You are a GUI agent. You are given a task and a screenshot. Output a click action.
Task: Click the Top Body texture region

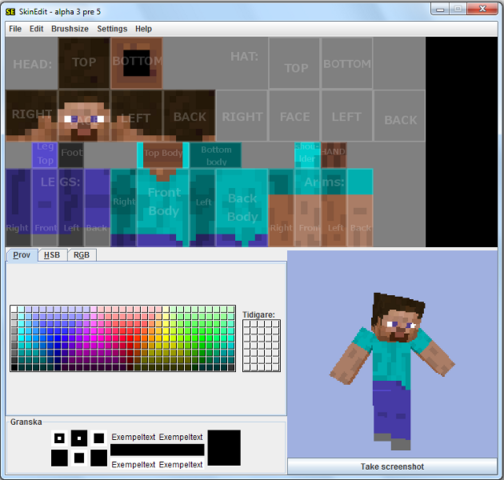pyautogui.click(x=163, y=155)
